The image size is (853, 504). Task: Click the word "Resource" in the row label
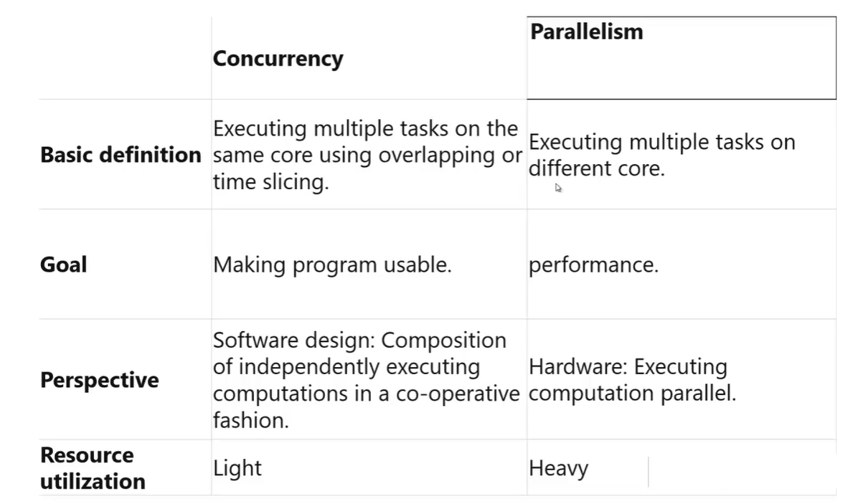click(x=87, y=455)
